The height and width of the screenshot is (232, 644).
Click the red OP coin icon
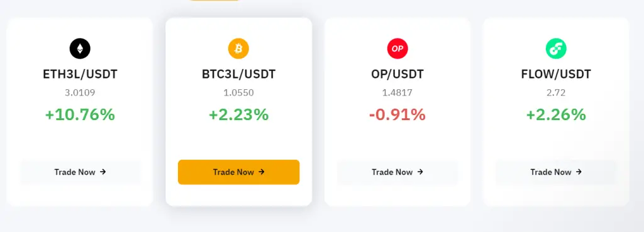click(x=397, y=48)
